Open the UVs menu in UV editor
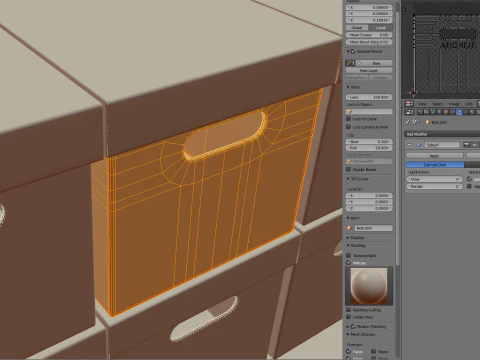 (469, 104)
